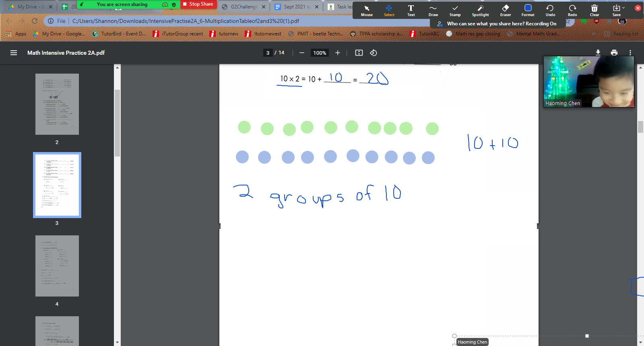The image size is (644, 346).
Task: Download the PDF file
Action: click(598, 53)
